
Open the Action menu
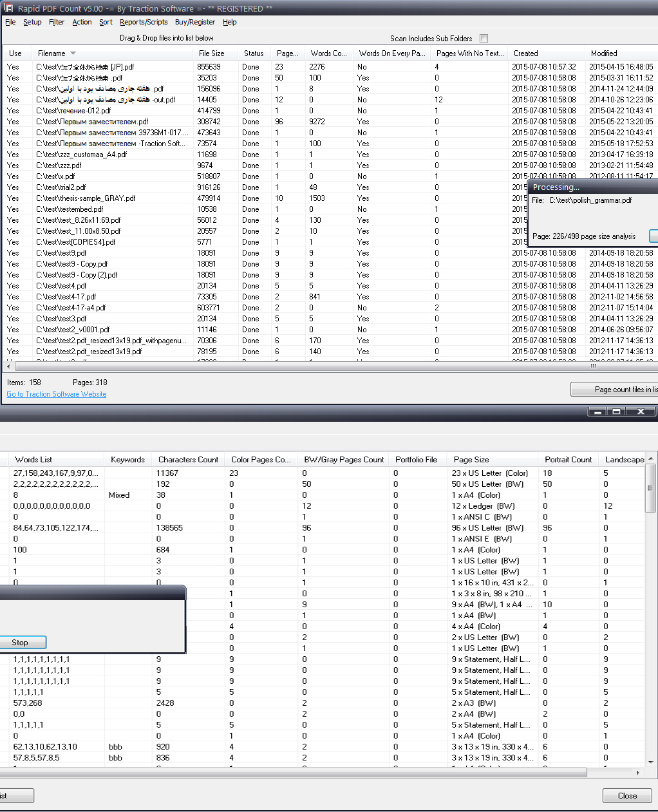[82, 22]
